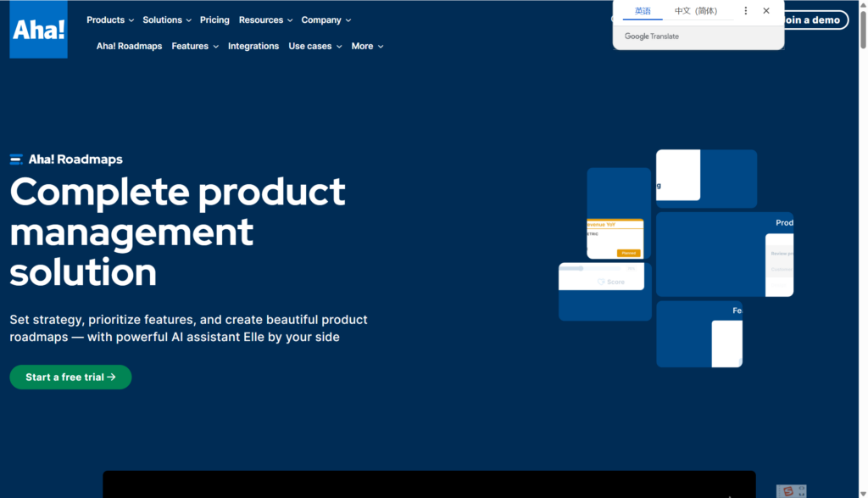Image resolution: width=868 pixels, height=498 pixels.
Task: Click the Aha! logo in header
Action: click(x=38, y=30)
